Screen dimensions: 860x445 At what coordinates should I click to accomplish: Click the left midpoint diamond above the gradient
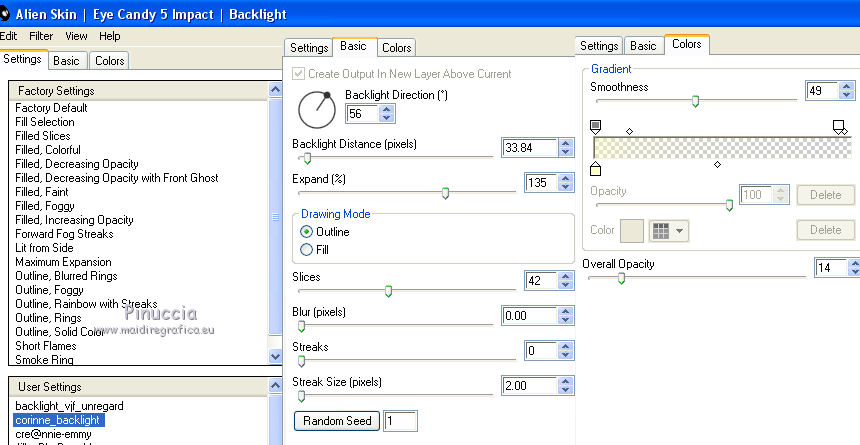pyautogui.click(x=630, y=132)
